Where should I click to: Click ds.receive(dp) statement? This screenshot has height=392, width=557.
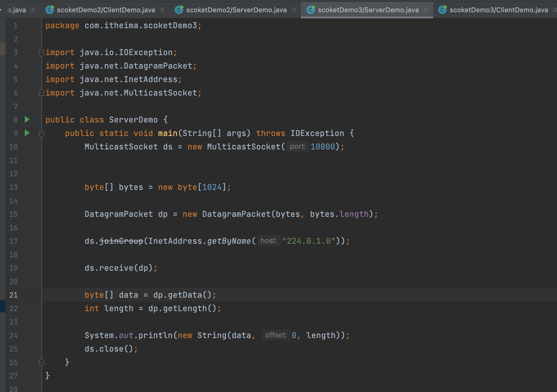121,268
